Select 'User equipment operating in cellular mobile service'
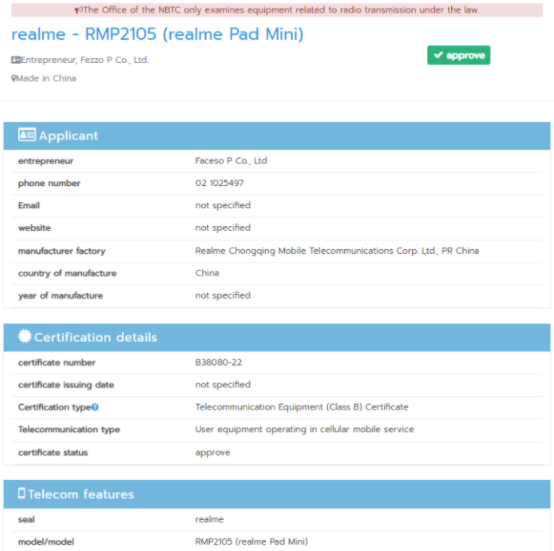554x551 pixels. coord(305,429)
